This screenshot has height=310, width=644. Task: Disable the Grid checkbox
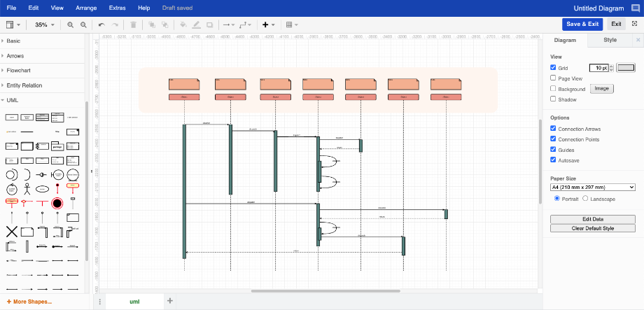pyautogui.click(x=554, y=68)
